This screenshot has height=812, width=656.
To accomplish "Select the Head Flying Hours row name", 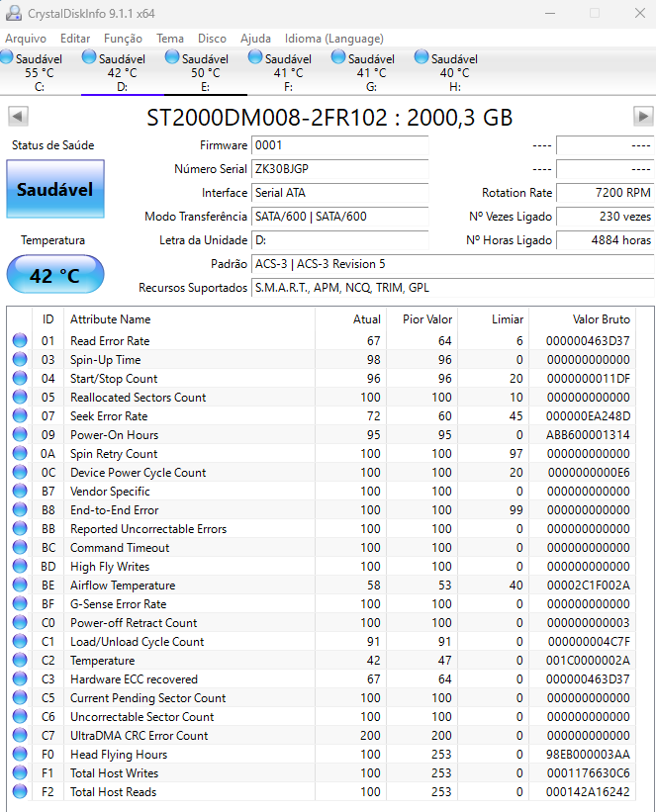I will point(119,755).
